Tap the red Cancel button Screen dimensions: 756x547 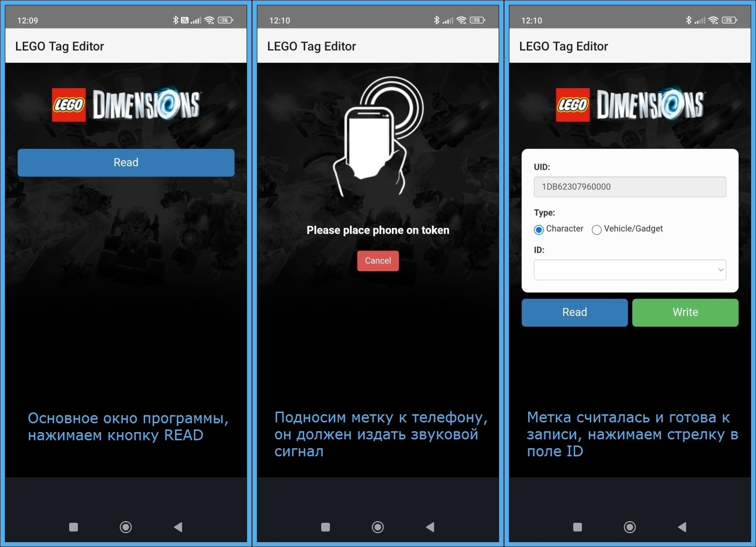[x=378, y=260]
